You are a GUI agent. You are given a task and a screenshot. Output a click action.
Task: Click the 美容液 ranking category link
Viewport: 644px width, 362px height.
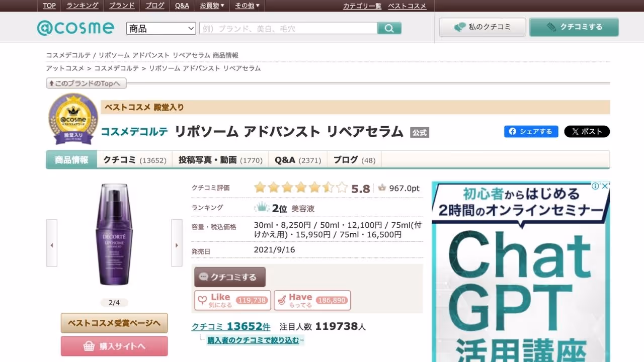[x=303, y=208]
